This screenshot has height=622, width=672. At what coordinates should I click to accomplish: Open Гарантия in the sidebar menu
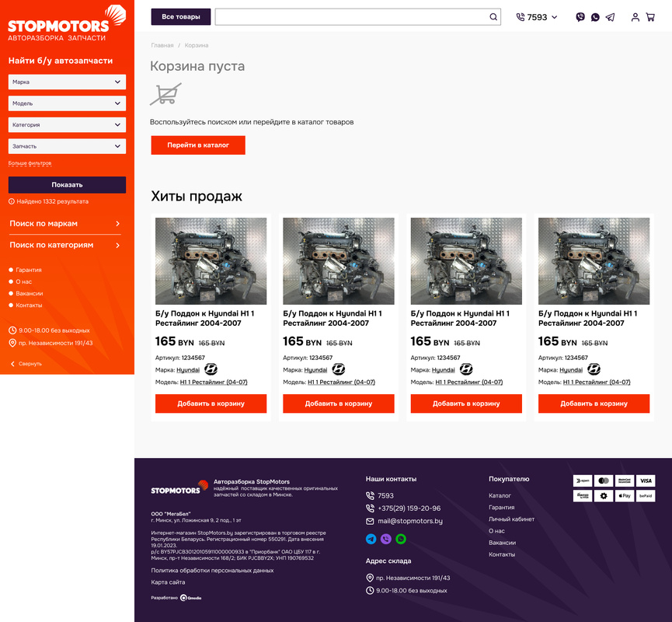tap(29, 270)
